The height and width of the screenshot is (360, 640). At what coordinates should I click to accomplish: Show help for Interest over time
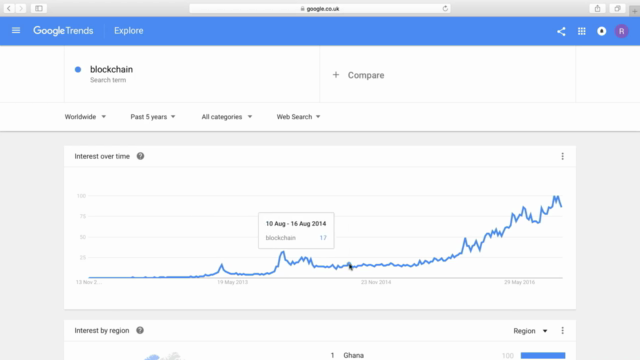coord(140,156)
